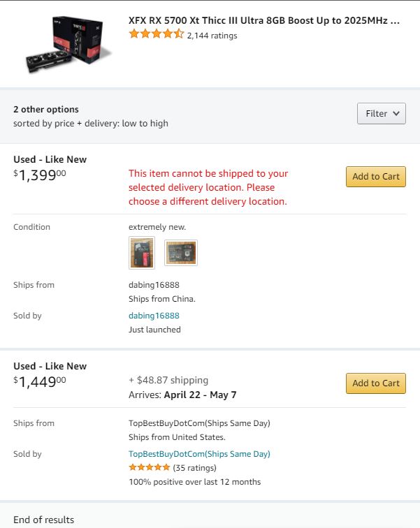Open the XFX RX 5700 product title
Viewport: 420px width, 528px height.
click(264, 20)
